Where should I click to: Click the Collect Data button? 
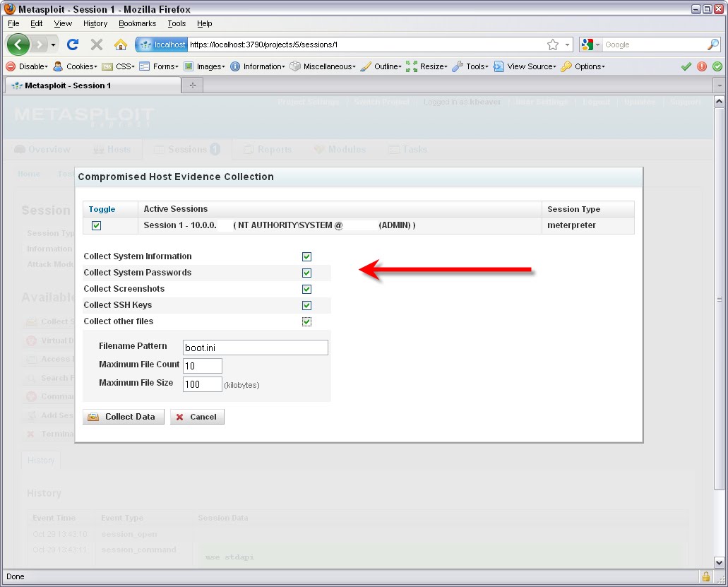(x=124, y=417)
